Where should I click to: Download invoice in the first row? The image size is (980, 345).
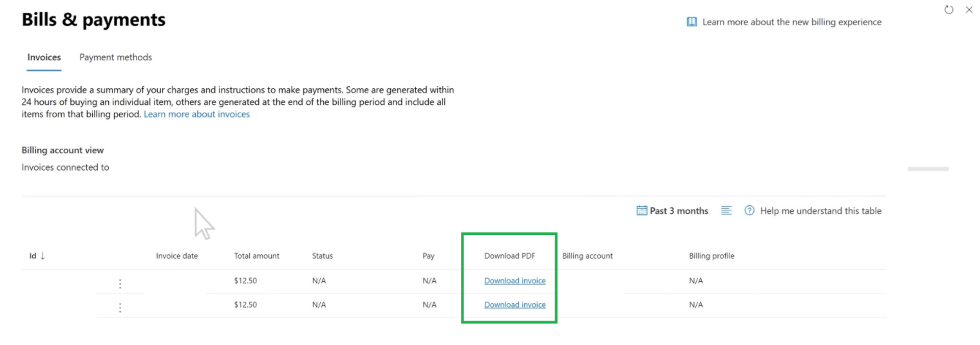click(515, 281)
